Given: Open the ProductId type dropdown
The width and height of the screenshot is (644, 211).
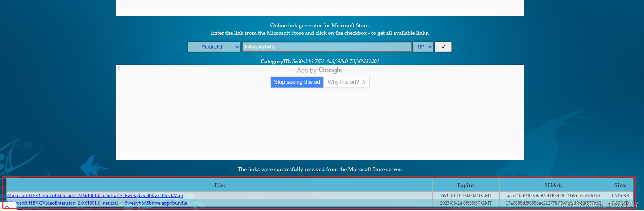Looking at the screenshot, I should coord(214,47).
